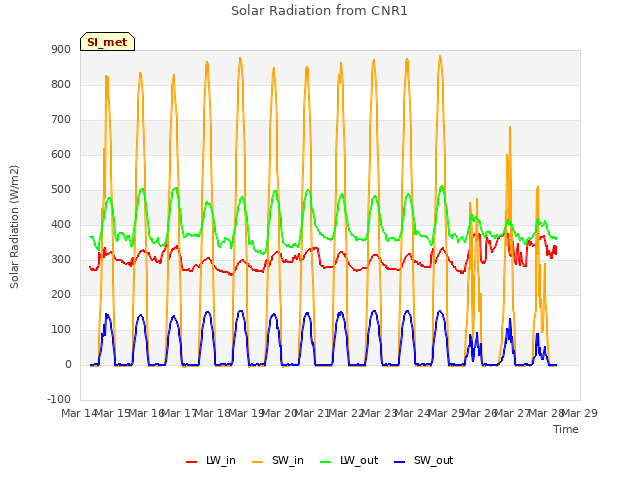Click the Mar 18 x-axis tick label
Image resolution: width=640 pixels, height=480 pixels.
tap(213, 413)
